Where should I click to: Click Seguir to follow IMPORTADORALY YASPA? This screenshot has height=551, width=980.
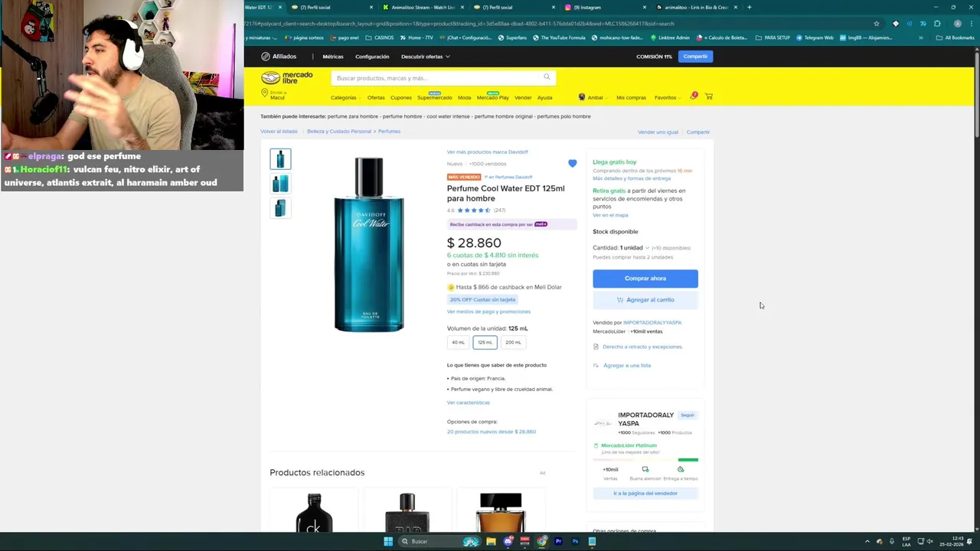click(688, 416)
